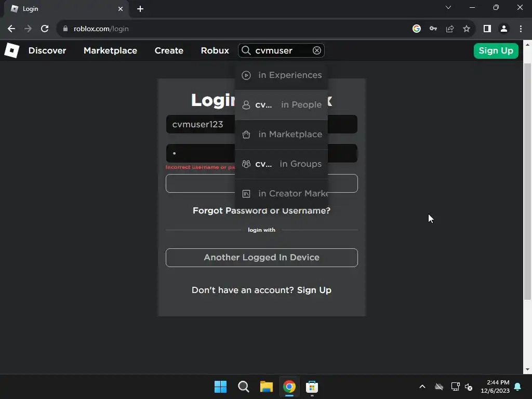Viewport: 532px width, 399px height.
Task: Click the OneDrive cloud tray icon
Action: tap(439, 387)
